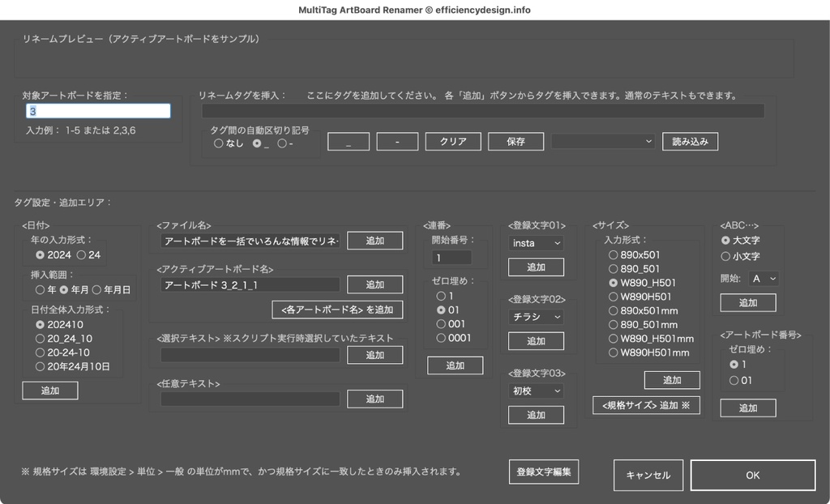This screenshot has height=504, width=830.
Task: Choose the W890H501mm size format
Action: pos(614,352)
